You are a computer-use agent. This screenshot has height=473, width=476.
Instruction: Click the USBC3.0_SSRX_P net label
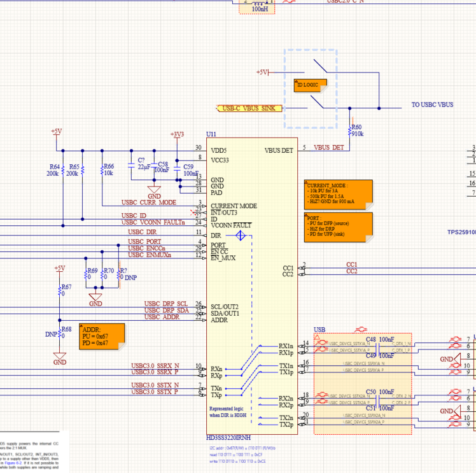point(155,372)
